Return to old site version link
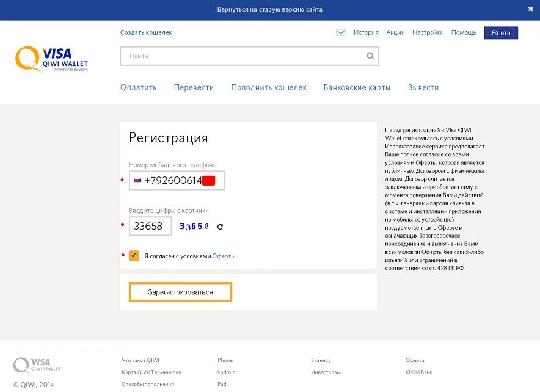 click(269, 10)
